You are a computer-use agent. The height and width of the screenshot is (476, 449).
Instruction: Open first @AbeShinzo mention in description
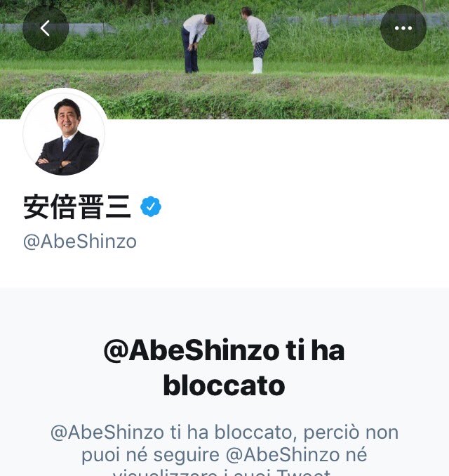point(107,432)
